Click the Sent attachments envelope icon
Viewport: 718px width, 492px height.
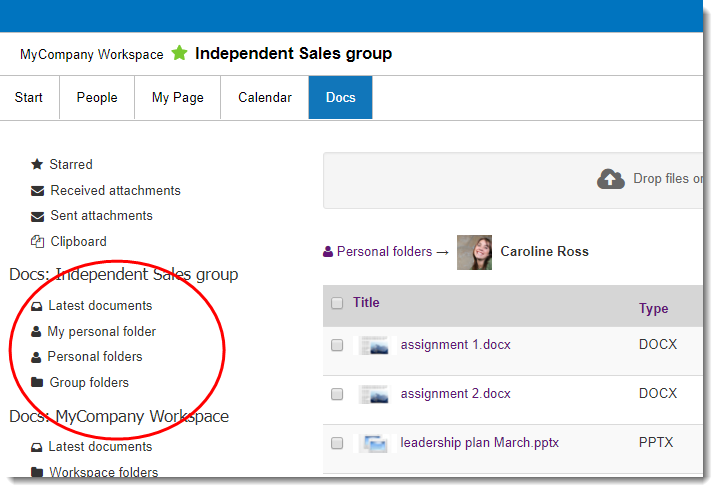(37, 216)
